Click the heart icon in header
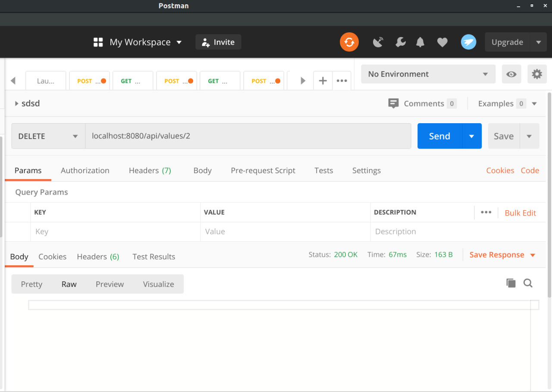The height and width of the screenshot is (392, 552). (x=442, y=42)
